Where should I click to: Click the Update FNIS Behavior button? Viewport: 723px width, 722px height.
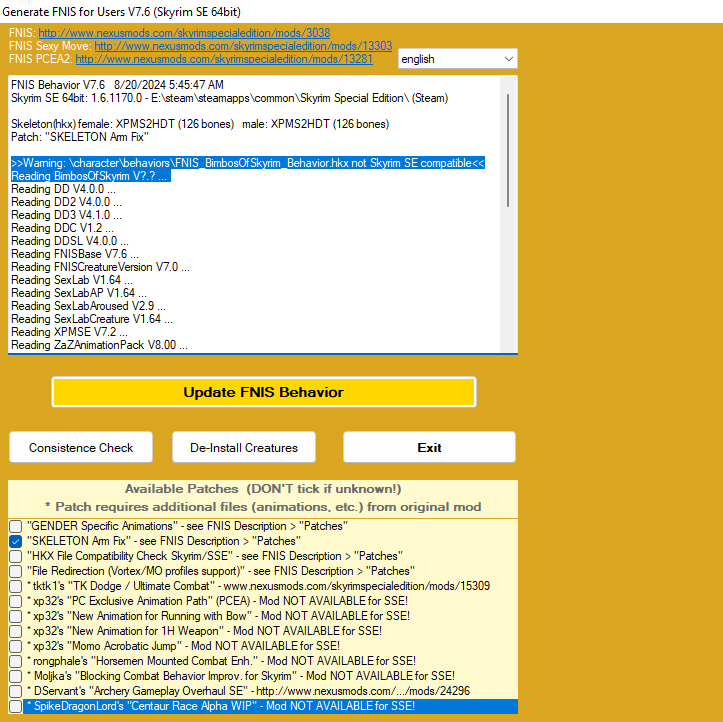(x=264, y=392)
